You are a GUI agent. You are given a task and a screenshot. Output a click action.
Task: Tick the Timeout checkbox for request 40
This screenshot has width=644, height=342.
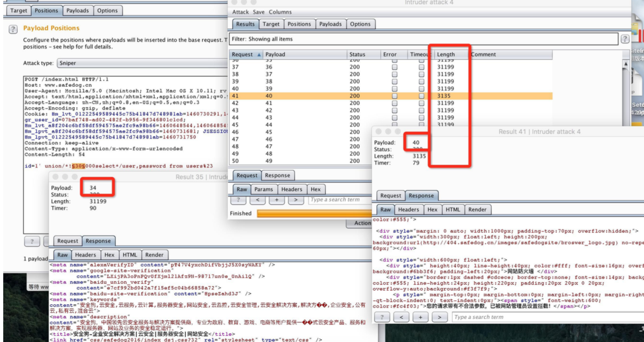(x=421, y=89)
